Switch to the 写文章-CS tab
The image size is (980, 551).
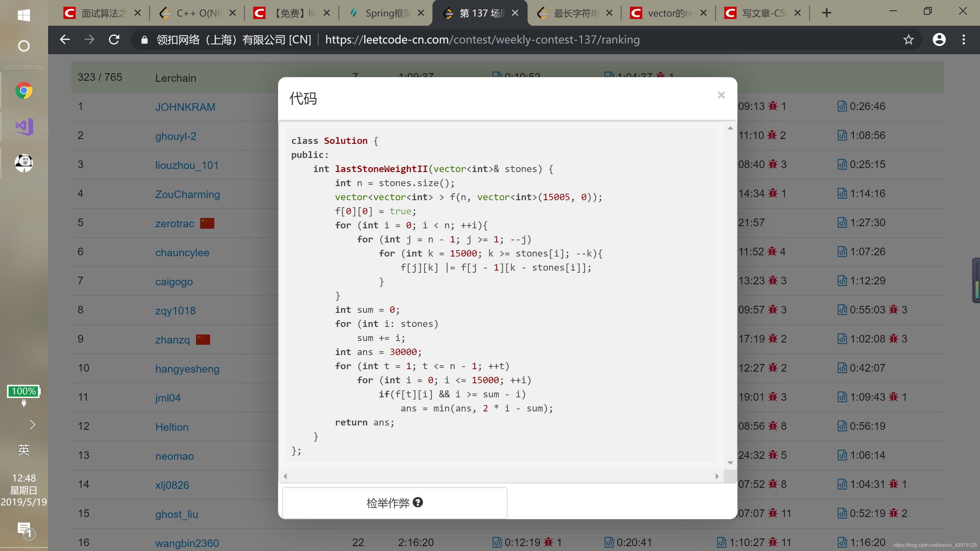tap(763, 13)
